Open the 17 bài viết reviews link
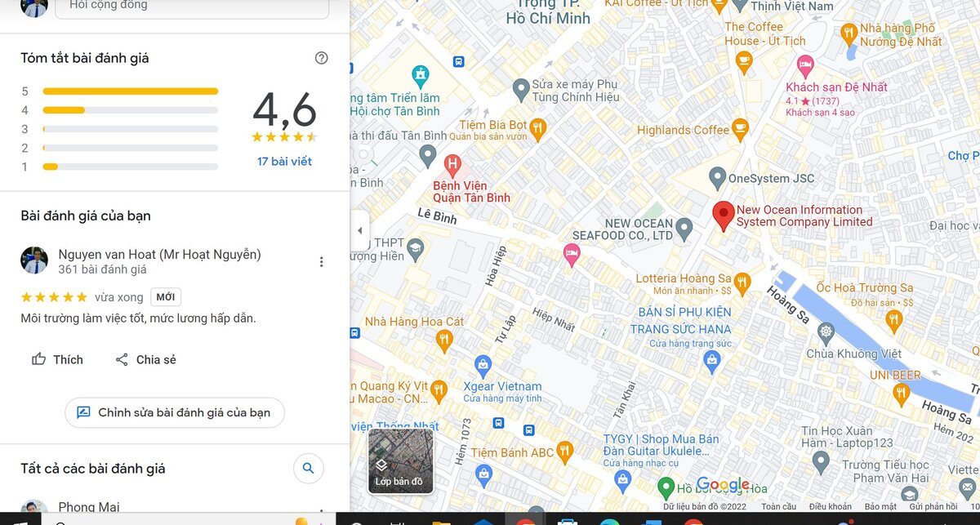Screen dimensions: 980x525 (x=284, y=162)
